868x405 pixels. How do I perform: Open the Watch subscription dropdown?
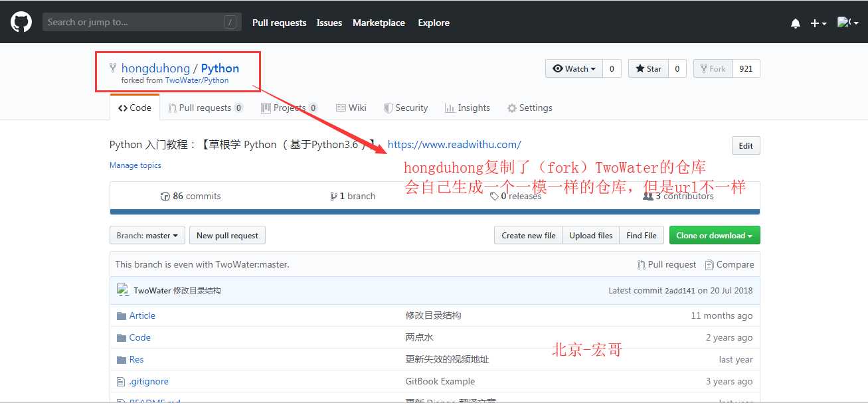(x=574, y=68)
